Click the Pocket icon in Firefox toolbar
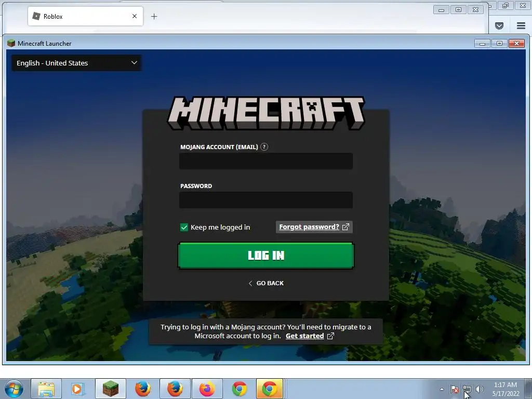 (x=499, y=26)
